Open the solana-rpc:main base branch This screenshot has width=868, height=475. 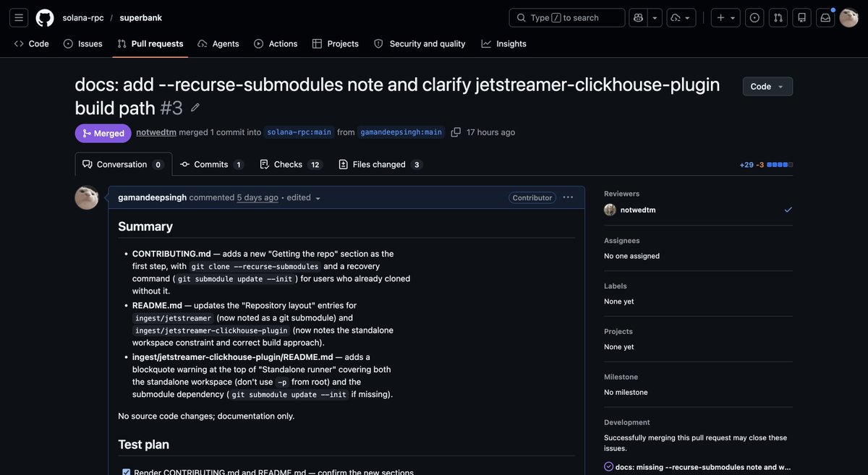(299, 132)
